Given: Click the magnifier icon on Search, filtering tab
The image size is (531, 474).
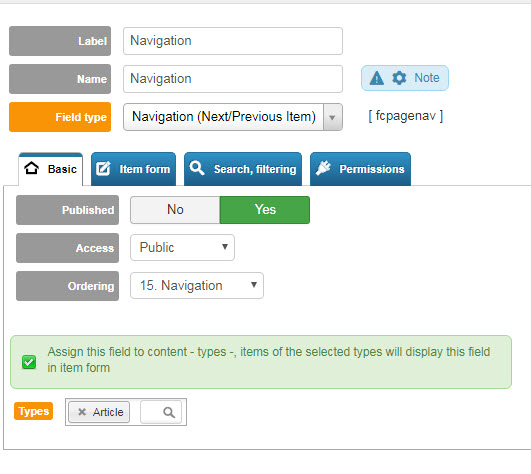Looking at the screenshot, I should (x=197, y=168).
